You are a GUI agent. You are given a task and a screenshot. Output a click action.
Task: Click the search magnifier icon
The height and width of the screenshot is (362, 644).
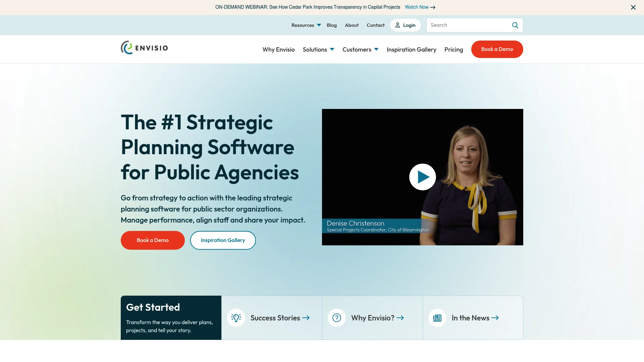(x=515, y=25)
